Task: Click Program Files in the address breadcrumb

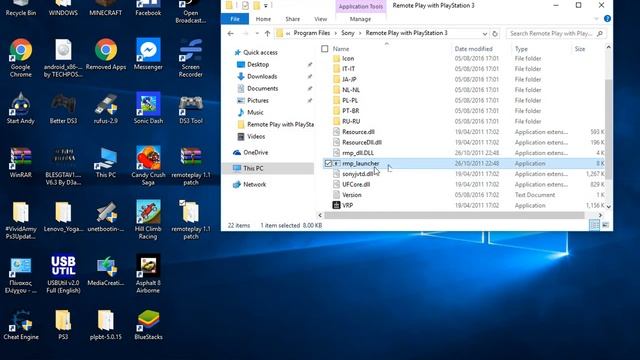Action: click(311, 33)
